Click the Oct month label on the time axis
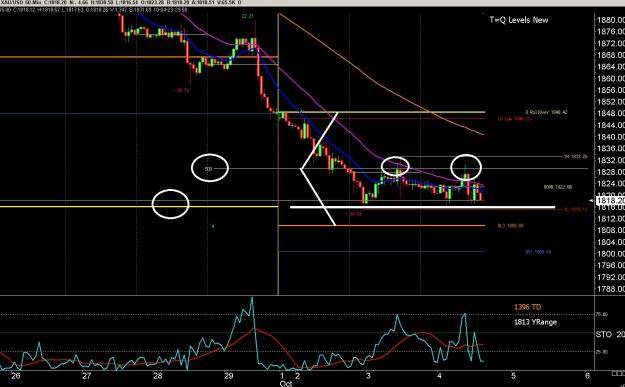625x387 pixels. point(285,384)
